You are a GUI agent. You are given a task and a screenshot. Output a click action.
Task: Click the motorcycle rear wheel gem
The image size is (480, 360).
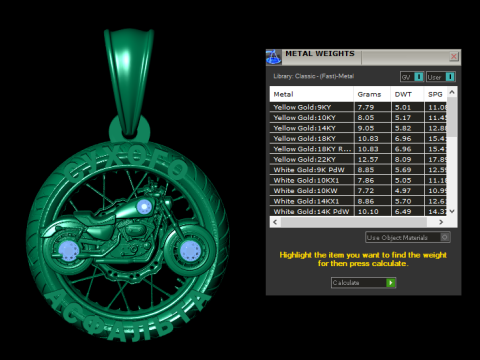69,250
